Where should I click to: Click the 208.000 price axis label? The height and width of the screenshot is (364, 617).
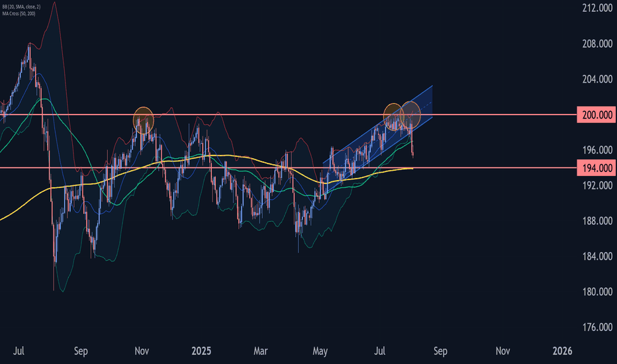(597, 44)
